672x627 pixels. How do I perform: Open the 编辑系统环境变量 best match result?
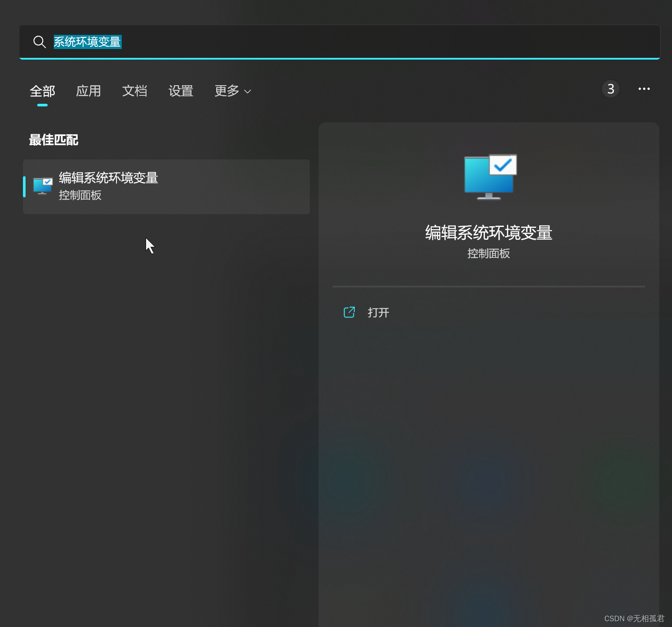(x=166, y=187)
